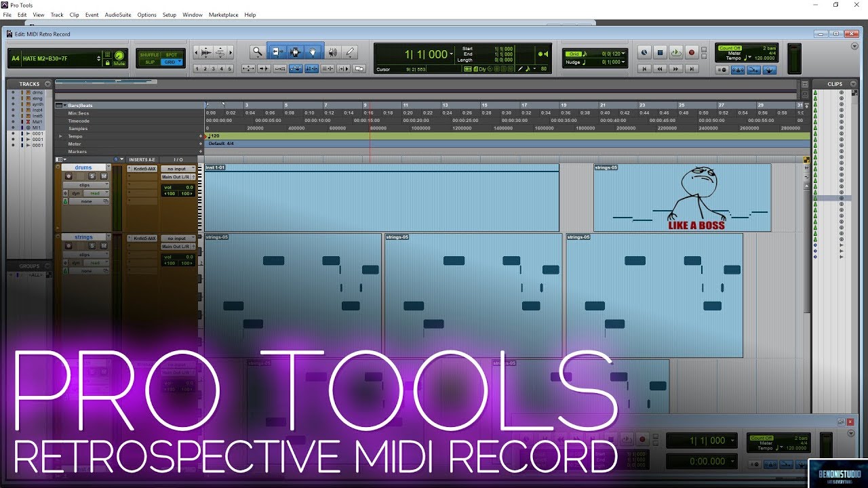Image resolution: width=868 pixels, height=488 pixels.
Task: Click the Online sync transport button
Action: point(644,52)
